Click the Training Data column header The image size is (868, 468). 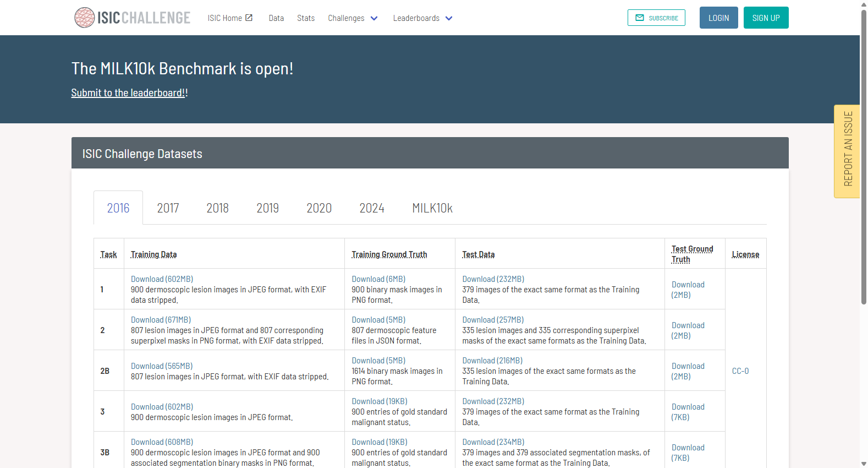(x=153, y=254)
